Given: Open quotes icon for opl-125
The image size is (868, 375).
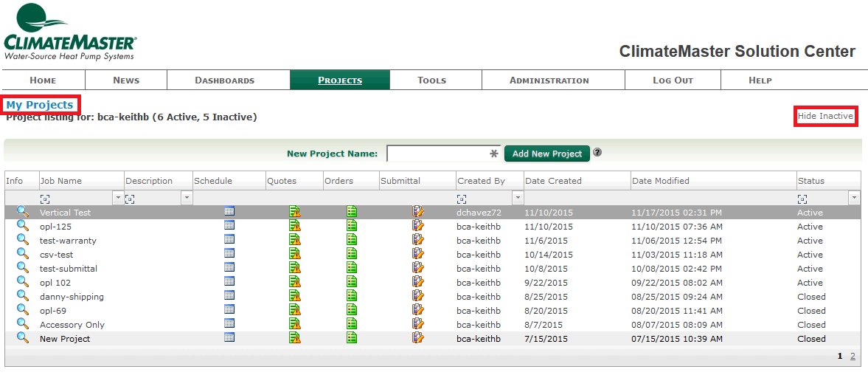Looking at the screenshot, I should pos(295,225).
